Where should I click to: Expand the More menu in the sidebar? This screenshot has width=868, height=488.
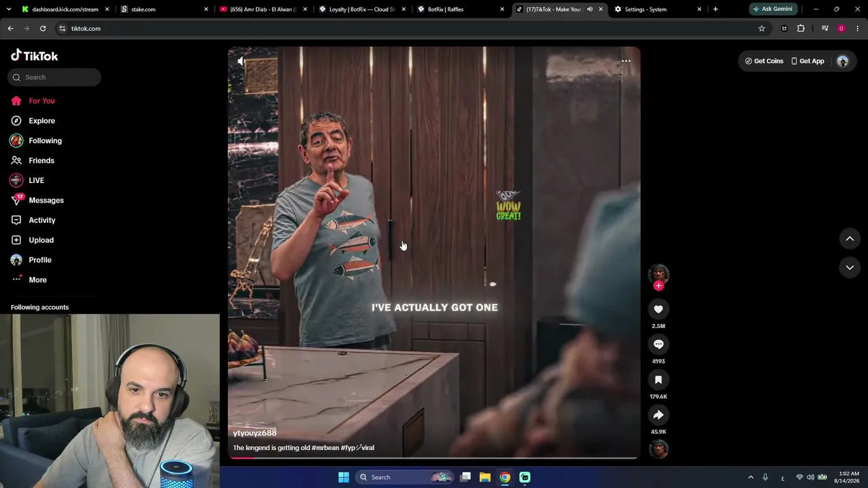point(37,280)
